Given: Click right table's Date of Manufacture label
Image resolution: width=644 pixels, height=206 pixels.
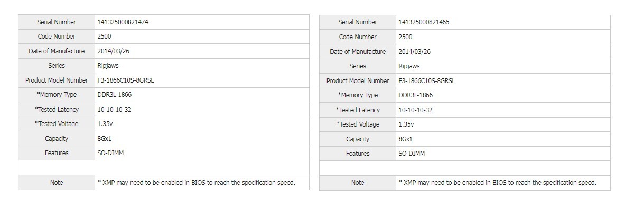Looking at the screenshot, I should 358,52.
